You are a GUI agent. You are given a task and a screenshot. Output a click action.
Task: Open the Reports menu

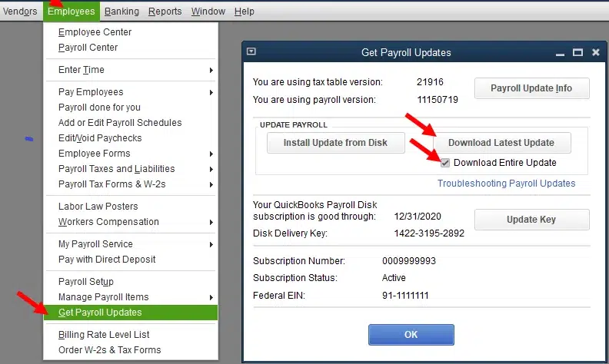pos(165,12)
